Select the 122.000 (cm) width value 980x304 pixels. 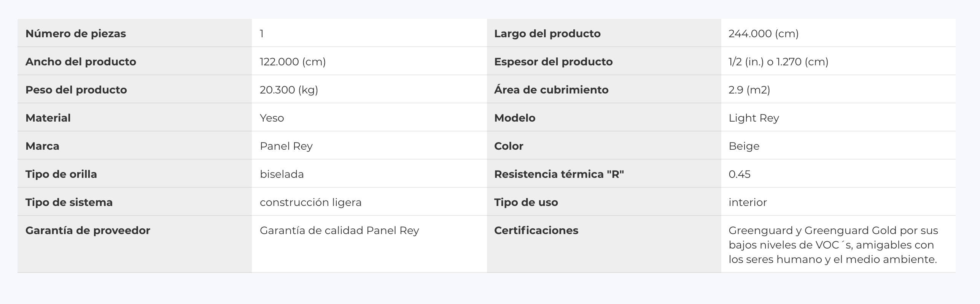click(293, 62)
